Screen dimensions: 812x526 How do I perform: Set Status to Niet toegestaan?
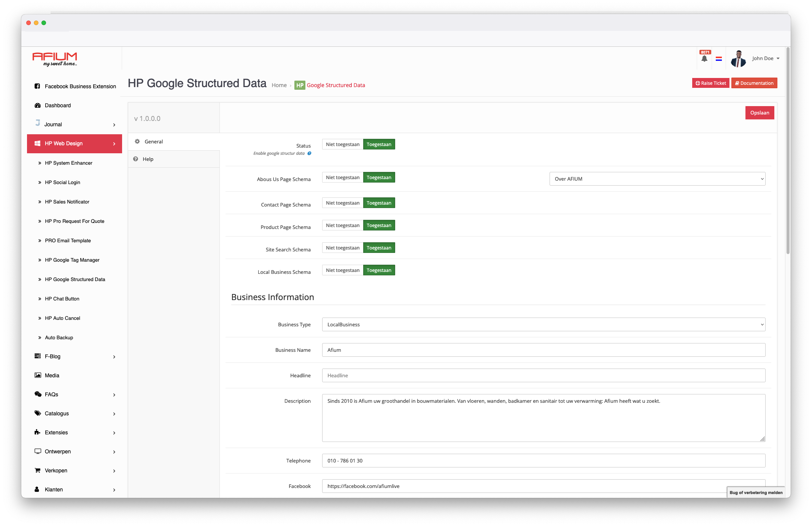point(342,144)
